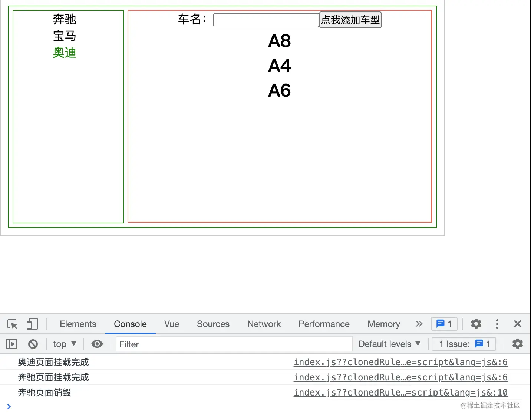Open console settings gear icon
Viewport: 531px width, 420px height.
(518, 344)
